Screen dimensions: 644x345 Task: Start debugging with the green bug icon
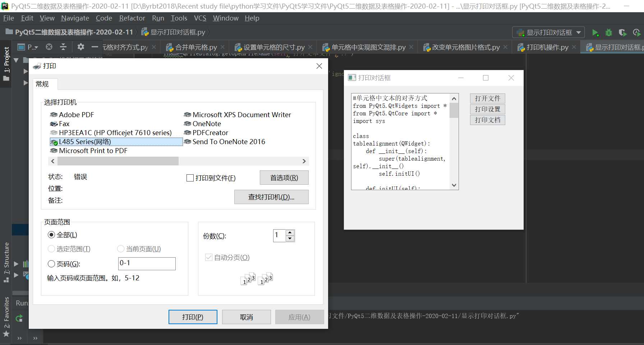[609, 33]
